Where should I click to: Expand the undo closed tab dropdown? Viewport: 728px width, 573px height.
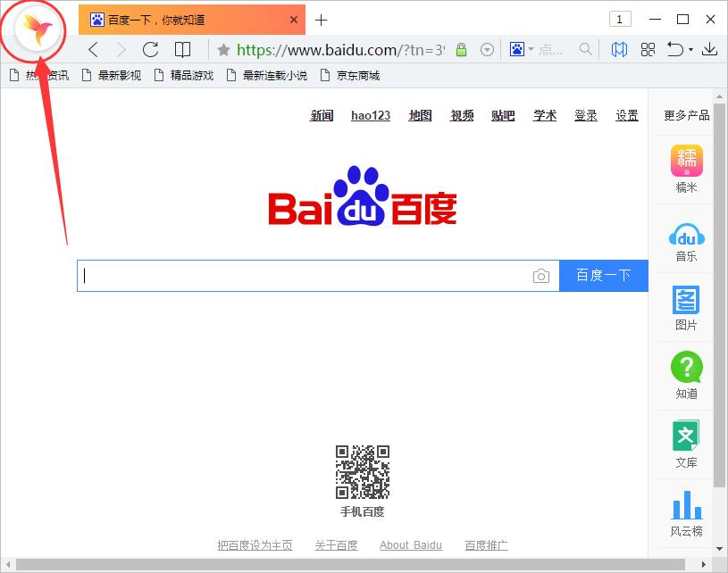coord(690,50)
